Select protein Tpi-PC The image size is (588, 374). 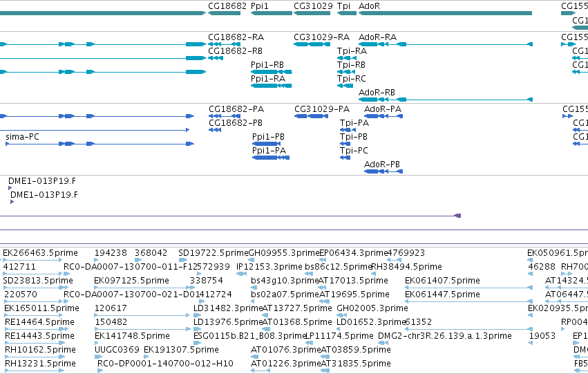point(345,158)
